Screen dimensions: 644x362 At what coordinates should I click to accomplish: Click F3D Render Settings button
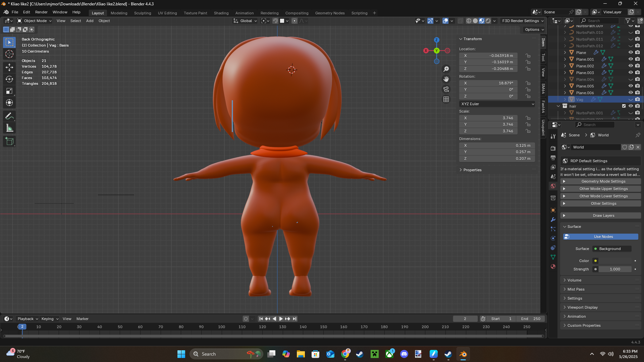(523, 21)
